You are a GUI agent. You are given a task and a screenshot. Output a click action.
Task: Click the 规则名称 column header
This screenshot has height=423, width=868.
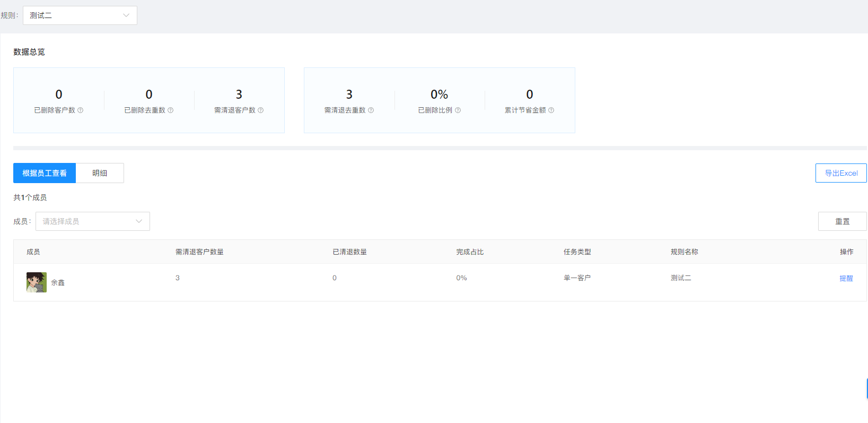point(684,252)
